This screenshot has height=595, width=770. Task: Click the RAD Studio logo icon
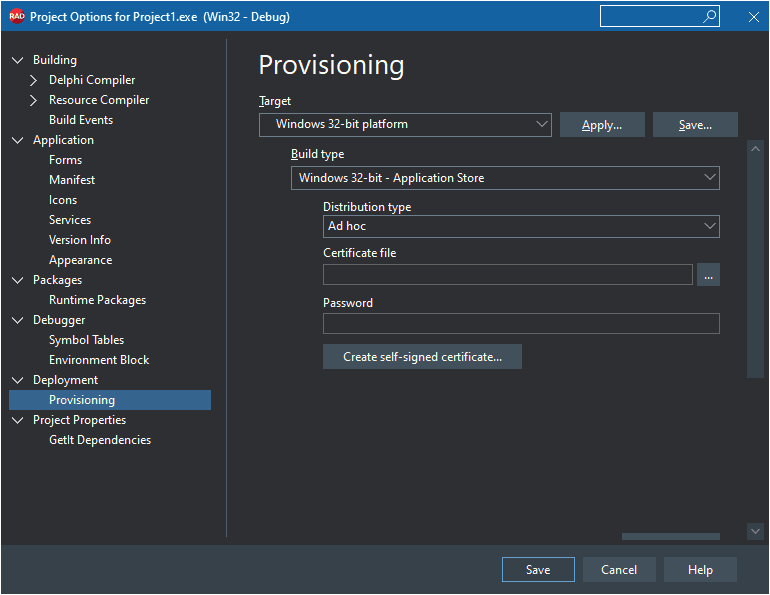point(16,16)
